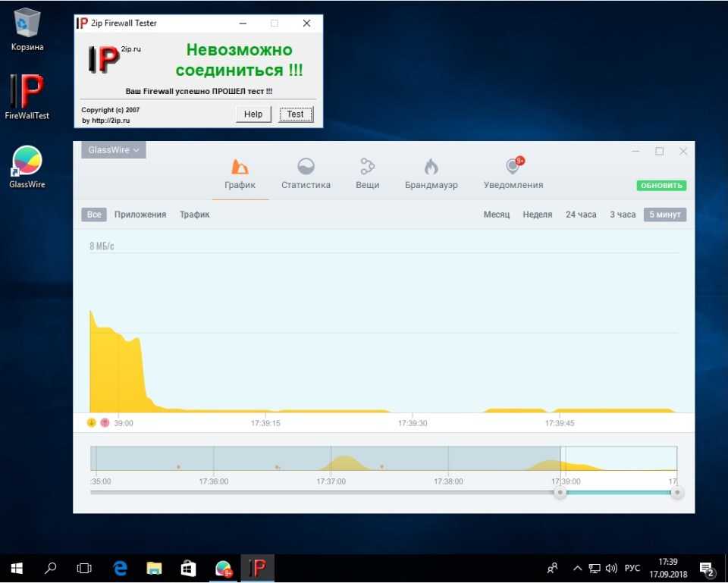
Task: Click the Firewall Tester taskbar icon
Action: click(257, 568)
